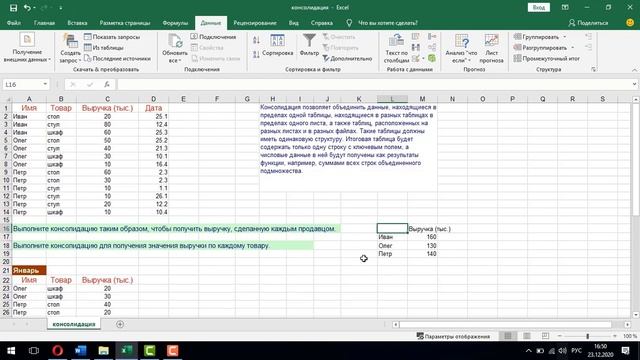This screenshot has height=360, width=640.
Task: Click in Tell Me (Что вы хотите сделать?) box
Action: pyautogui.click(x=387, y=23)
